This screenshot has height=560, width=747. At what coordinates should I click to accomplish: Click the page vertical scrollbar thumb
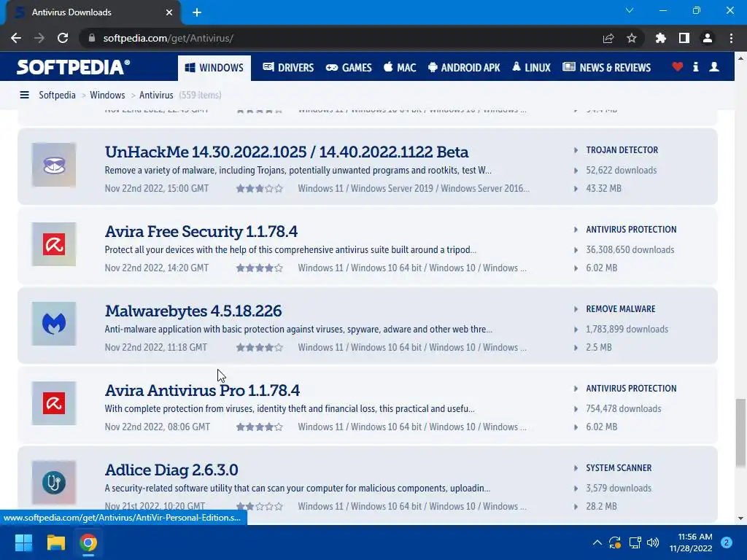(x=740, y=433)
